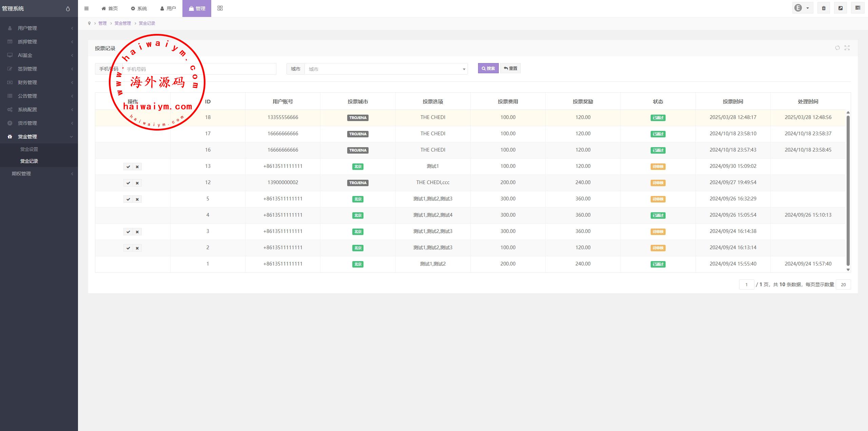This screenshot has height=431, width=868.
Task: Click the water drop theme icon
Action: (x=68, y=9)
